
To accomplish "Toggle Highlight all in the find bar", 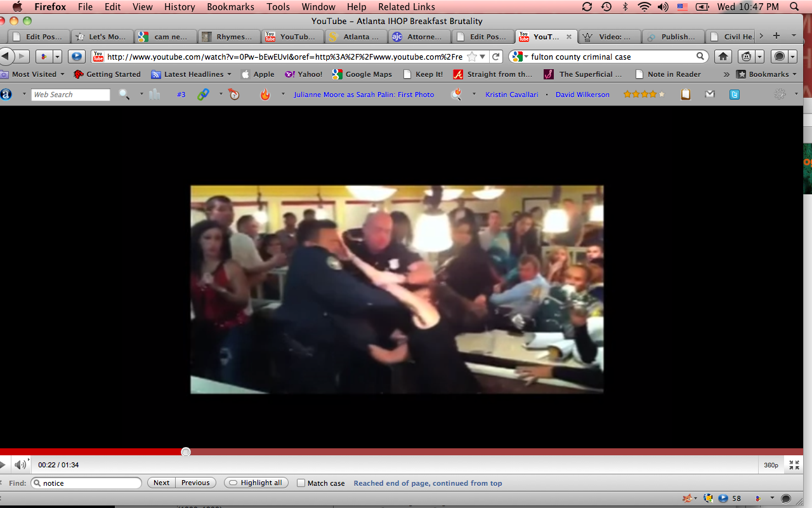I will click(x=256, y=483).
